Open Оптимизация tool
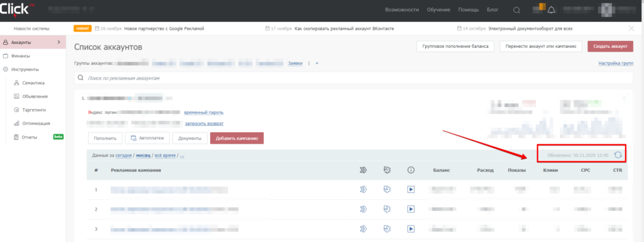644x242 pixels. pyautogui.click(x=36, y=123)
